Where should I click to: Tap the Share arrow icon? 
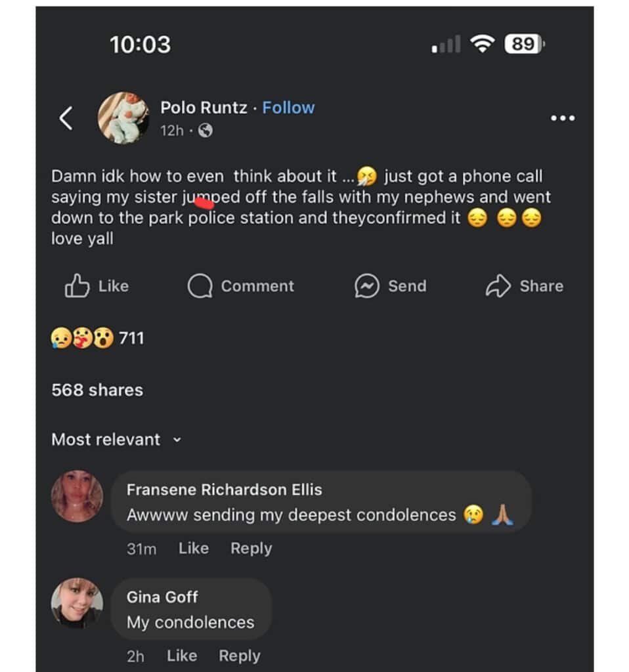tap(498, 286)
